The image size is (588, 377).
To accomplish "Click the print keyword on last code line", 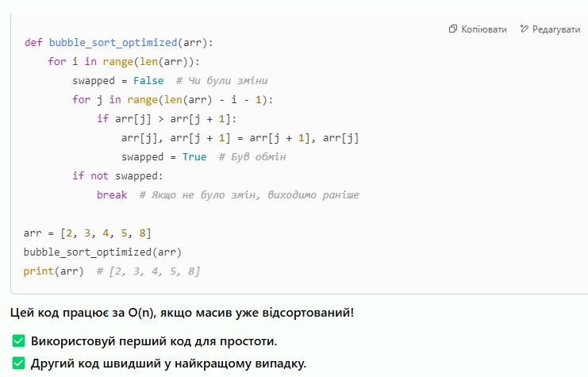I will coord(39,271).
